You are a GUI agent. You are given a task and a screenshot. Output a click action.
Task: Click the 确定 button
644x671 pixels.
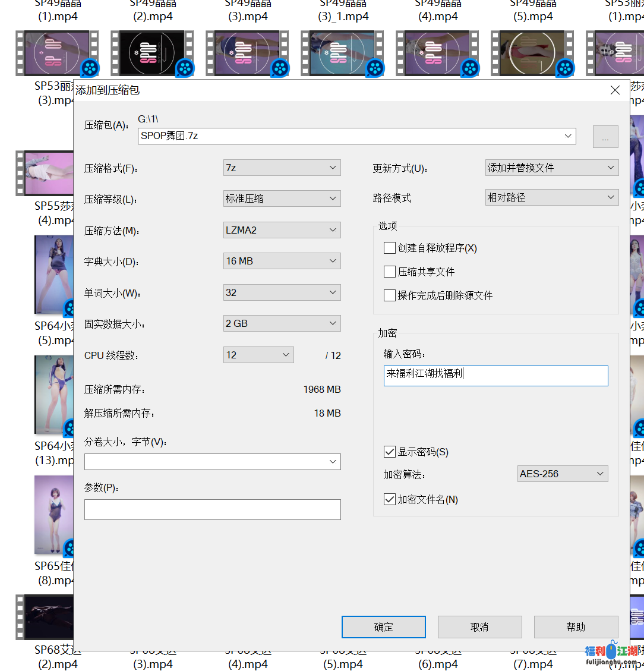pyautogui.click(x=383, y=627)
